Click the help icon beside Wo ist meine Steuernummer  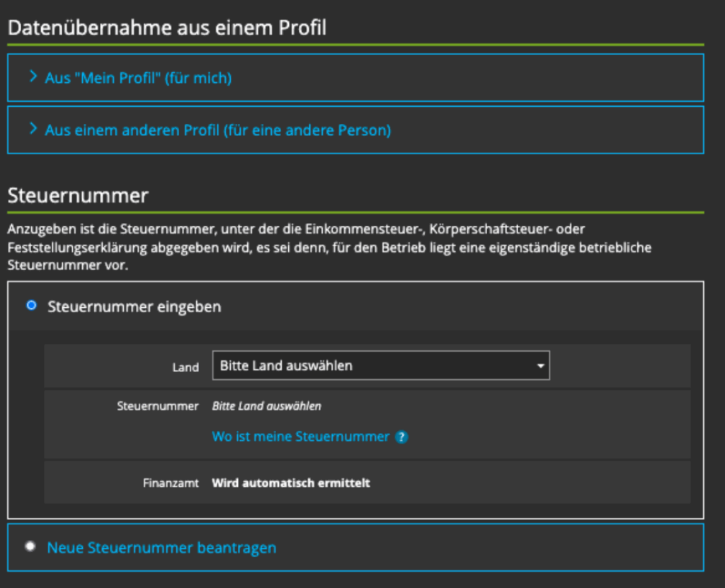[x=401, y=437]
